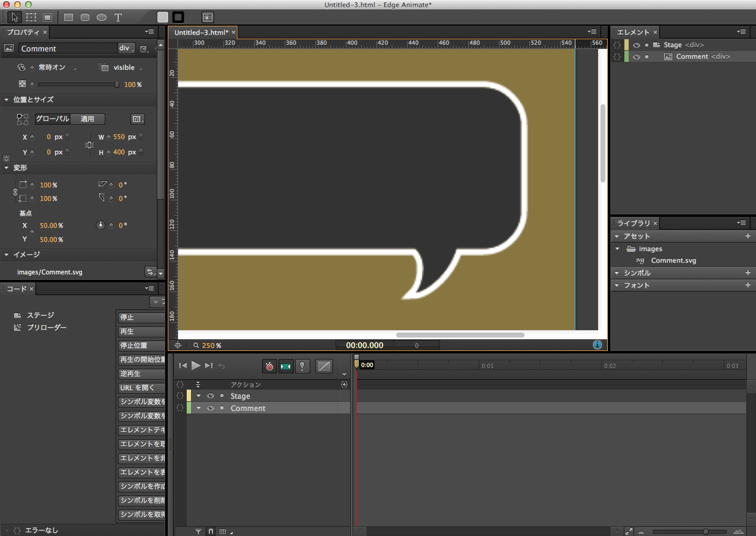The height and width of the screenshot is (536, 756).
Task: Toggle Auto-Transition mode button
Action: [x=286, y=366]
